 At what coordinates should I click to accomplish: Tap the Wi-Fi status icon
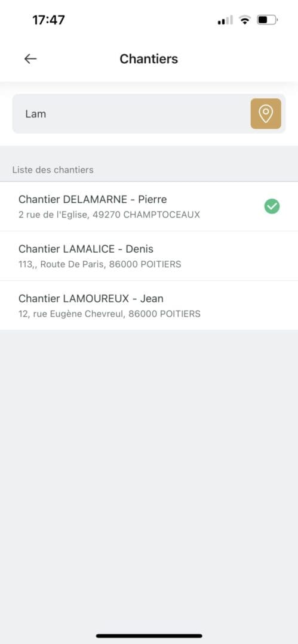point(245,20)
